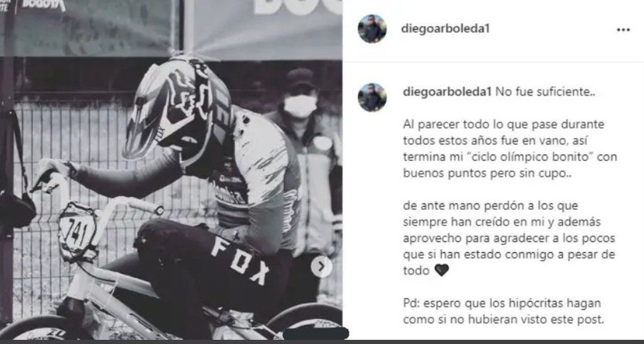Click the camera hanging on the left post
This screenshot has width=644, height=344.
click(15, 209)
